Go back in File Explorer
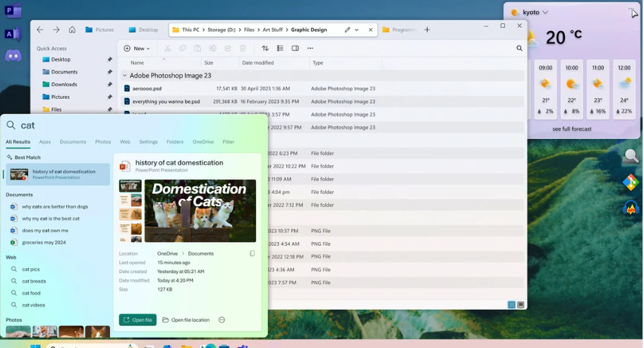644x348 pixels. pyautogui.click(x=40, y=30)
